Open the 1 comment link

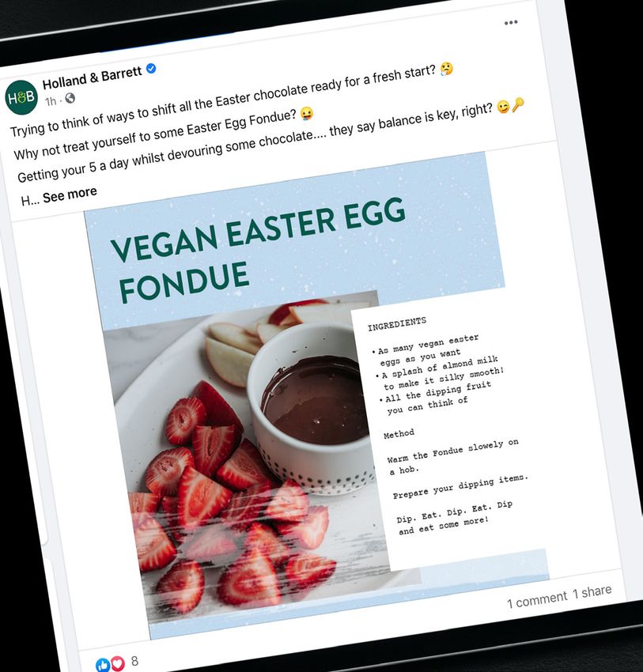click(x=537, y=599)
